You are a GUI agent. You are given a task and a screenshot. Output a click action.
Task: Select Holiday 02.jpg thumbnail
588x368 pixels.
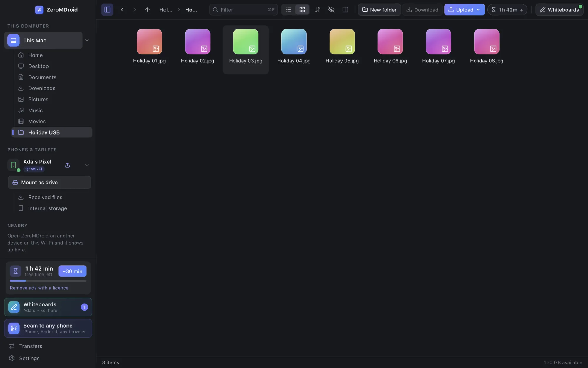pyautogui.click(x=198, y=42)
